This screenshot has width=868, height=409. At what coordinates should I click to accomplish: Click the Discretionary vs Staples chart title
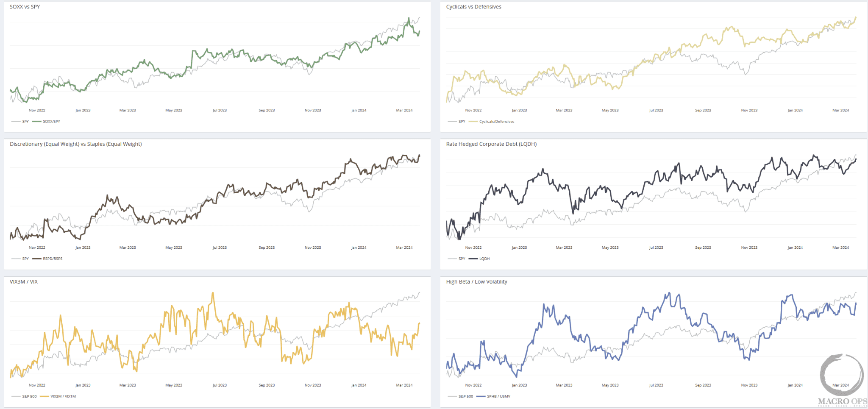[x=76, y=144]
